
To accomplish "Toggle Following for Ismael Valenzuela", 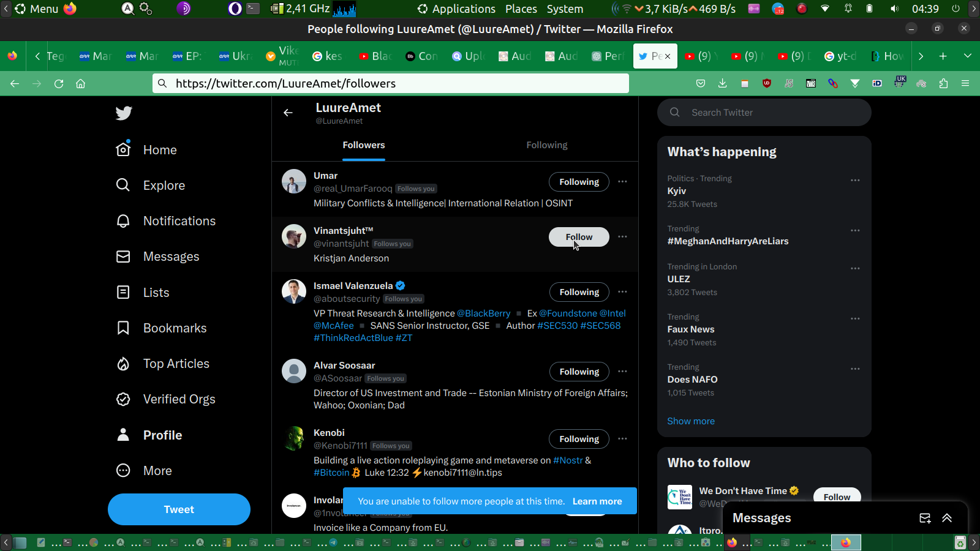I will pos(579,292).
